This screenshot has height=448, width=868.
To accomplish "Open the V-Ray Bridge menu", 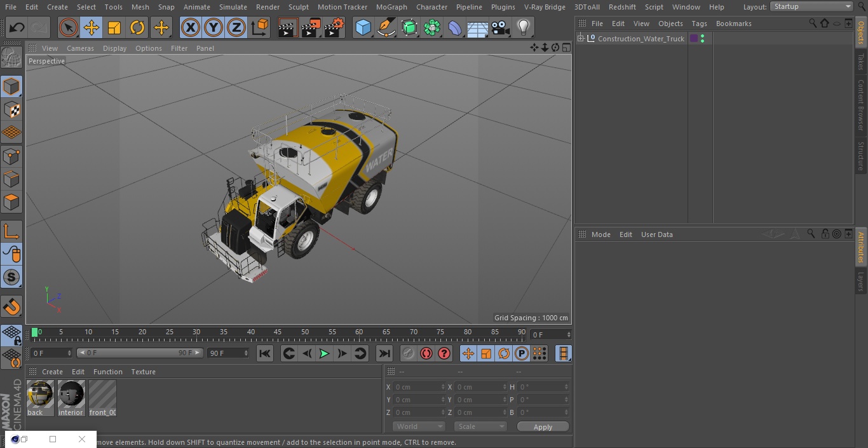I will coord(545,7).
